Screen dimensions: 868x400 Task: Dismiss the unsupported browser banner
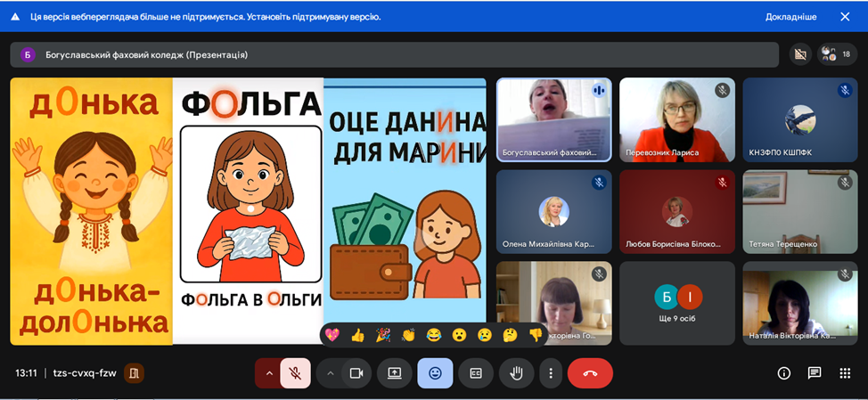pos(845,17)
